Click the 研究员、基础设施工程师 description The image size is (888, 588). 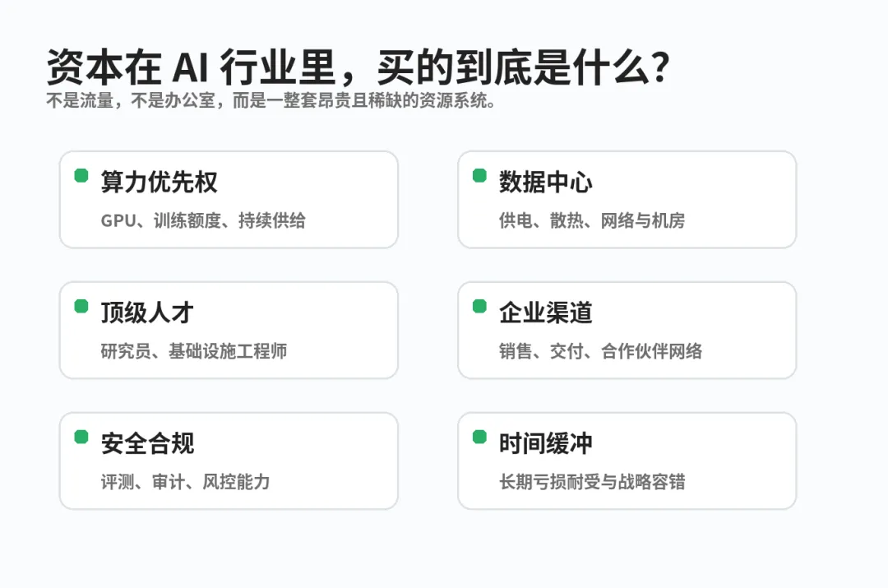pos(194,351)
